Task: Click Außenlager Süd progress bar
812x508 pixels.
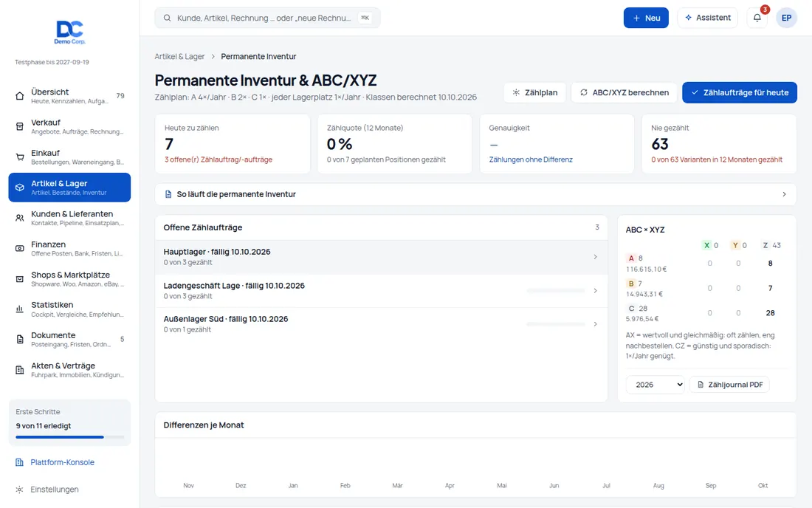Action: point(556,324)
